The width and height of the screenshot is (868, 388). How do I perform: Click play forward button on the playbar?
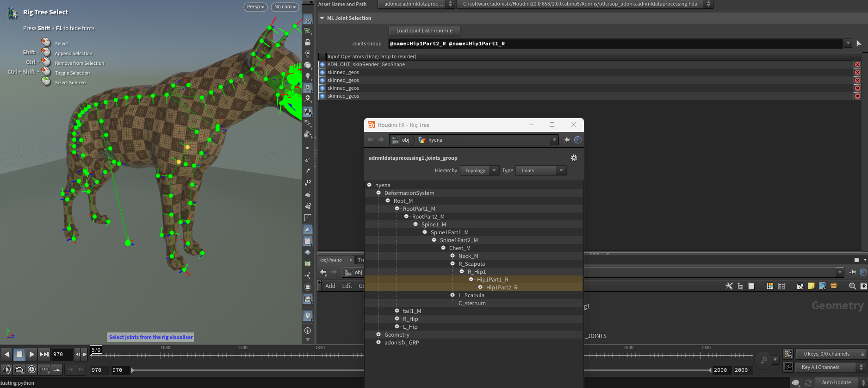(x=31, y=355)
